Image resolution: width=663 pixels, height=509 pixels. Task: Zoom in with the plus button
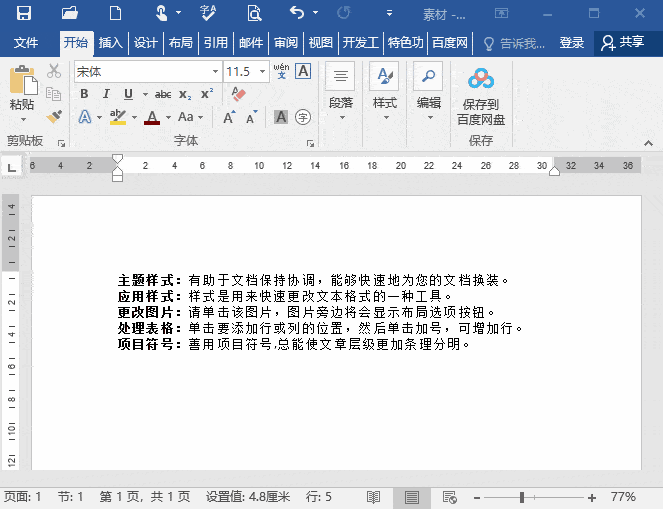pyautogui.click(x=592, y=498)
